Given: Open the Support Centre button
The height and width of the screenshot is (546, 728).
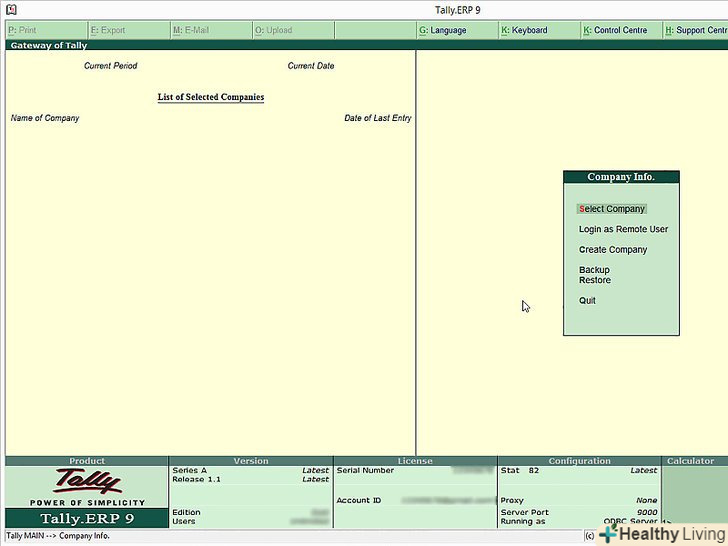Looking at the screenshot, I should tap(696, 30).
